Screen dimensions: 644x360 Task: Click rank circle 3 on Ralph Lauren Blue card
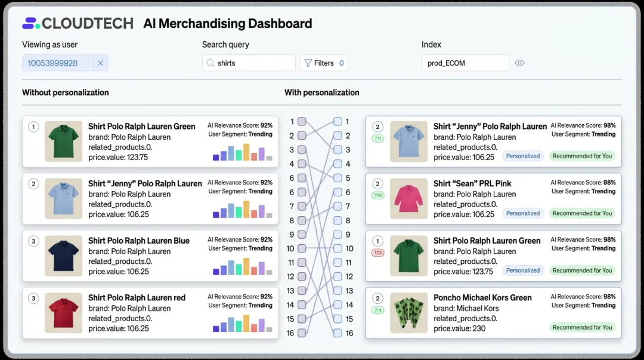tap(33, 241)
